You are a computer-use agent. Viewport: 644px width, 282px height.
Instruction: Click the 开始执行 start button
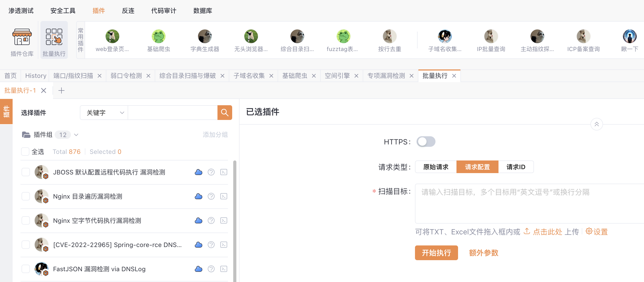(x=436, y=253)
